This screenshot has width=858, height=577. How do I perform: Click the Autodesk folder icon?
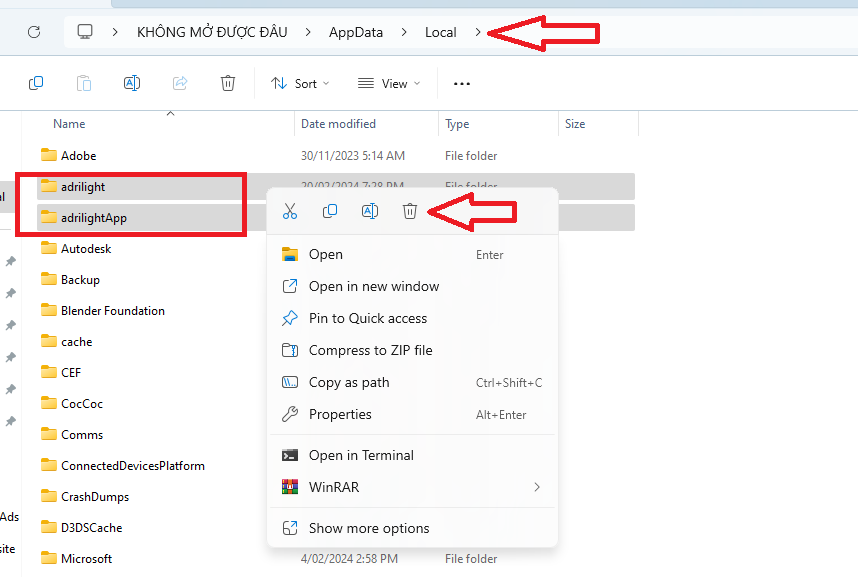(49, 248)
